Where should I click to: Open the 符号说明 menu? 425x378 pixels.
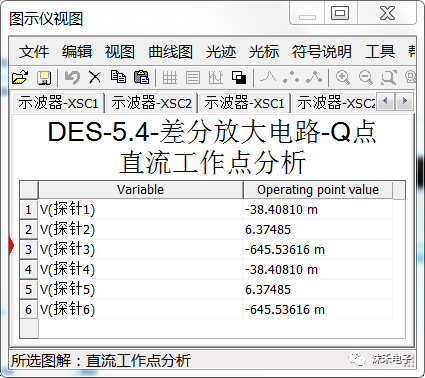click(x=322, y=52)
